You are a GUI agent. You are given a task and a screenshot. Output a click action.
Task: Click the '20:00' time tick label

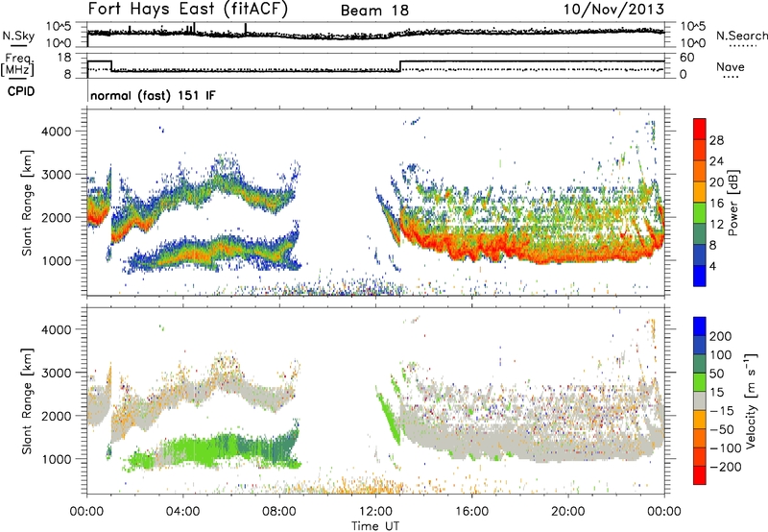pos(568,512)
